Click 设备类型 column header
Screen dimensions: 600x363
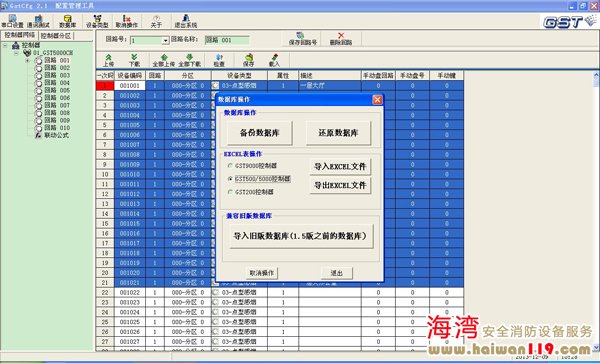tap(239, 76)
